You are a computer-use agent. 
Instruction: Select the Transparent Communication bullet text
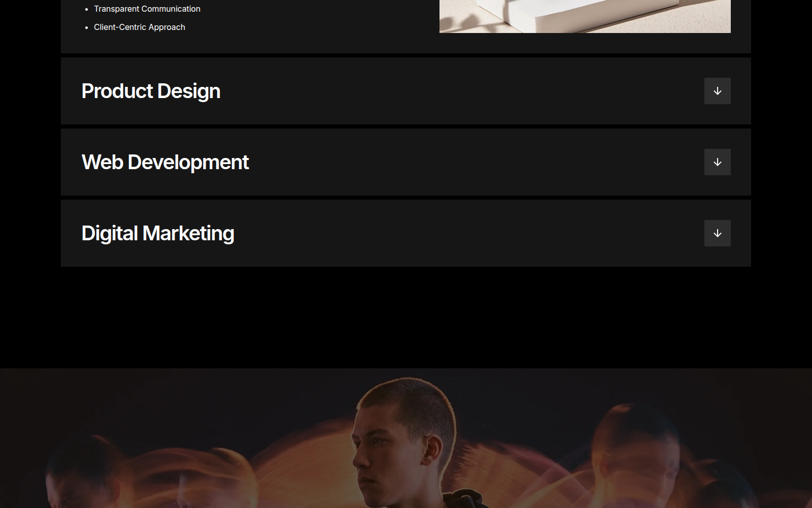coord(147,9)
